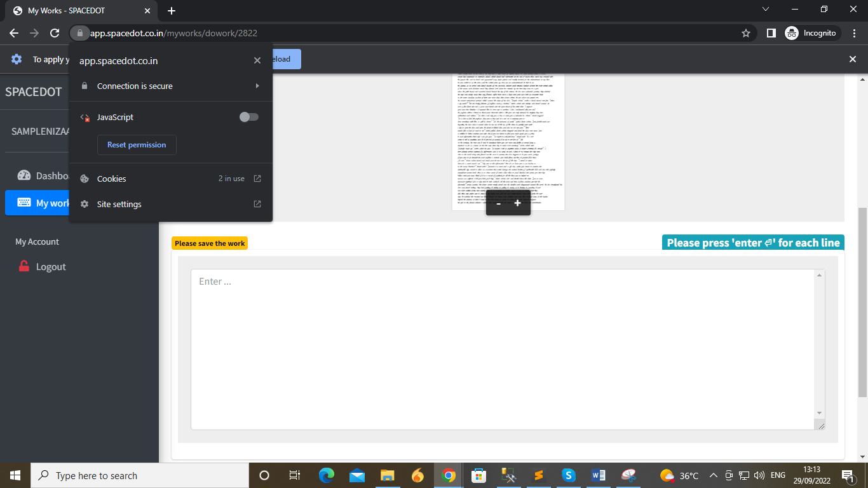Open Chrome's three-dot menu

tap(854, 32)
